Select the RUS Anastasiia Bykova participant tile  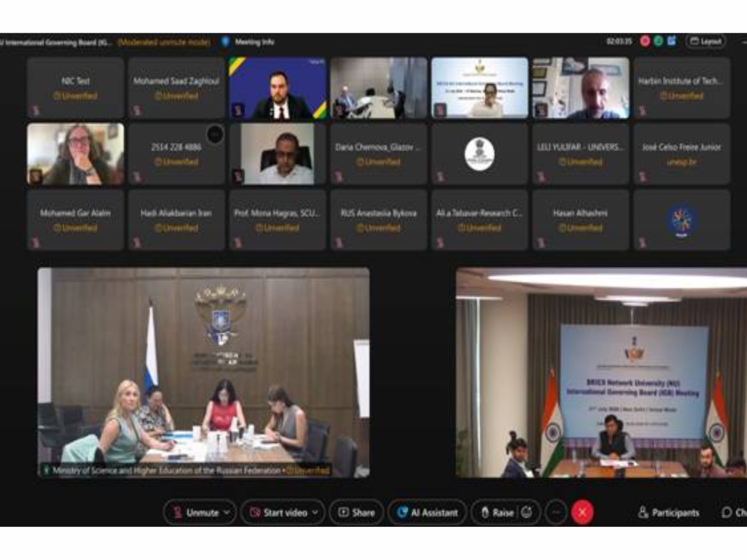click(x=379, y=220)
